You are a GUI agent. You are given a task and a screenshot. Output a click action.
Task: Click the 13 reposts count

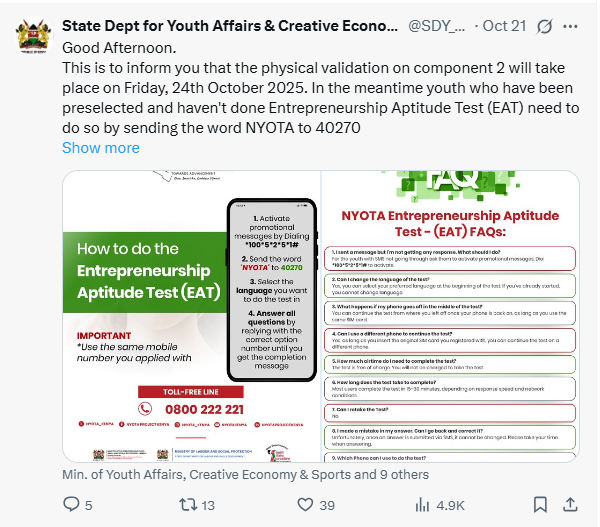click(208, 505)
